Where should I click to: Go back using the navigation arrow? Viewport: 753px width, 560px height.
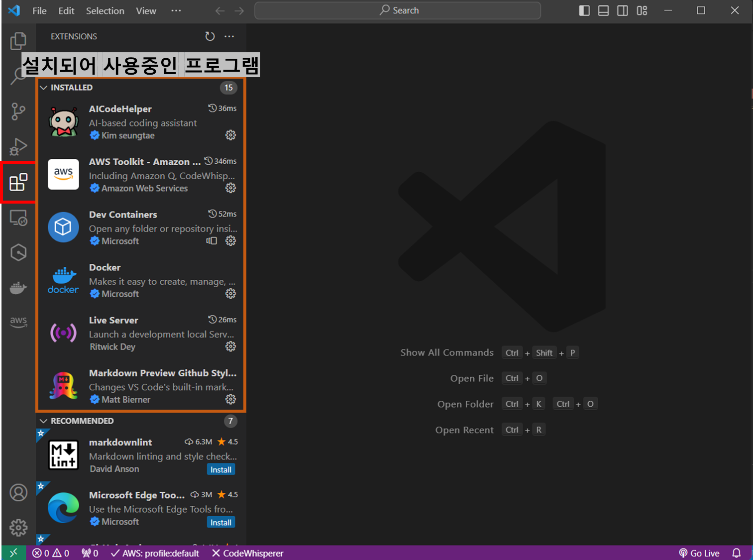click(220, 11)
